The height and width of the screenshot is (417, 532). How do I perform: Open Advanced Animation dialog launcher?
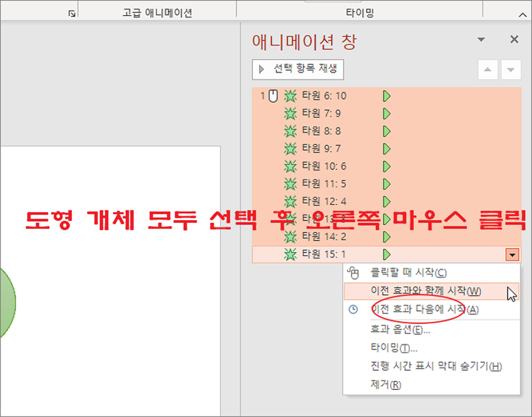(x=72, y=14)
